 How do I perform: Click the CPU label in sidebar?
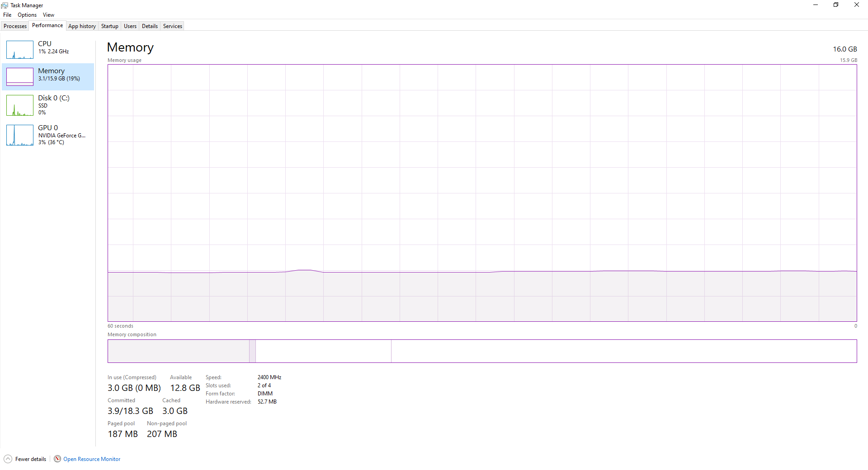click(45, 44)
